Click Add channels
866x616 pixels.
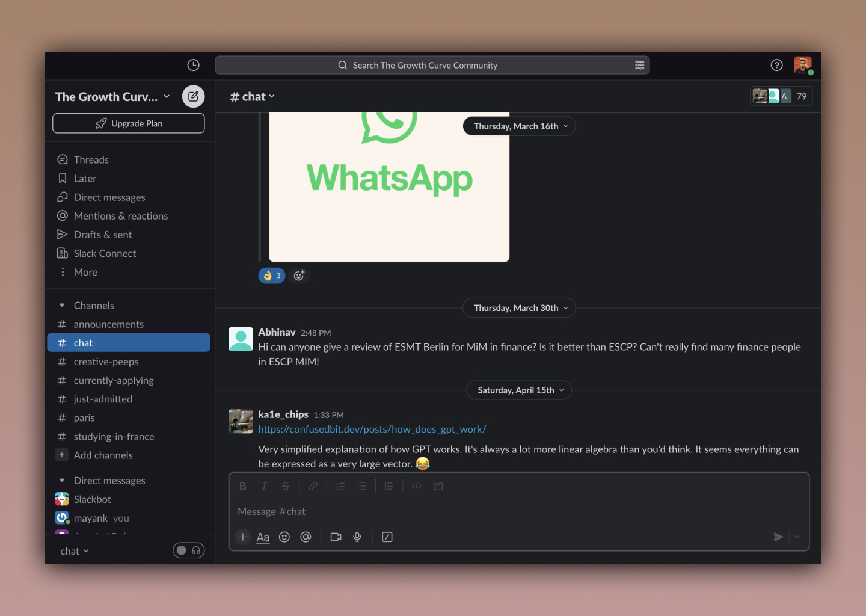[129, 455]
